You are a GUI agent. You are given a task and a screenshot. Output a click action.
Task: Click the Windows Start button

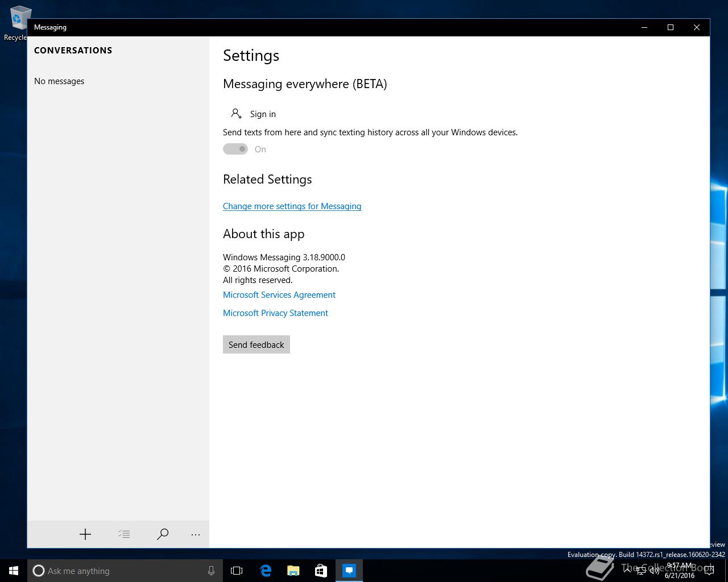[14, 571]
